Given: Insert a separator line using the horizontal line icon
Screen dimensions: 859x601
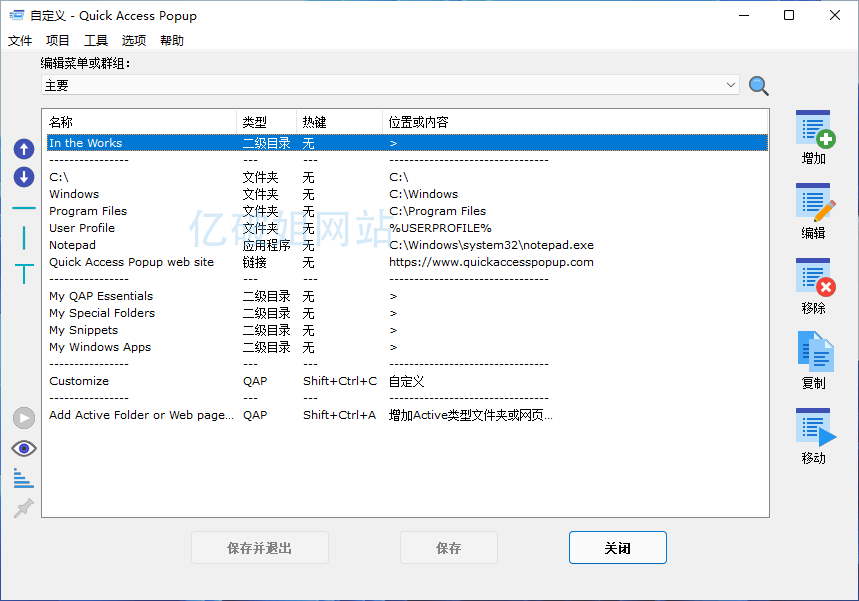Looking at the screenshot, I should tap(23, 208).
